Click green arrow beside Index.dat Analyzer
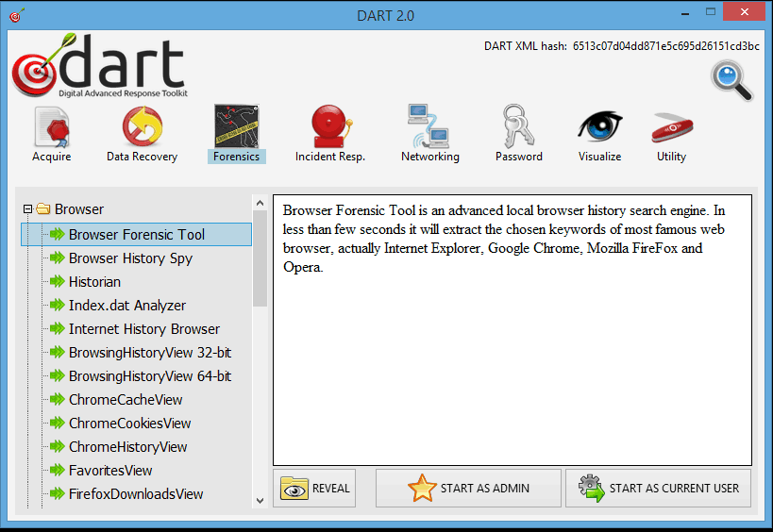773x532 pixels. click(58, 305)
